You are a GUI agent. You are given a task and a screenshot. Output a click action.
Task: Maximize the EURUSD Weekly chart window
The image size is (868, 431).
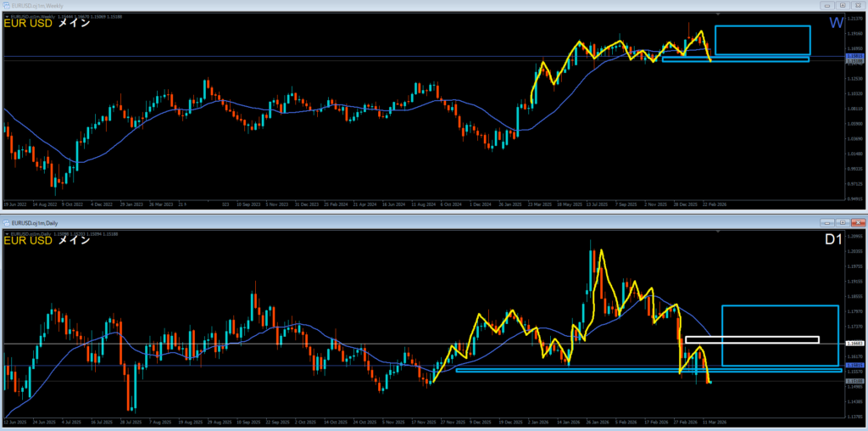coord(843,5)
